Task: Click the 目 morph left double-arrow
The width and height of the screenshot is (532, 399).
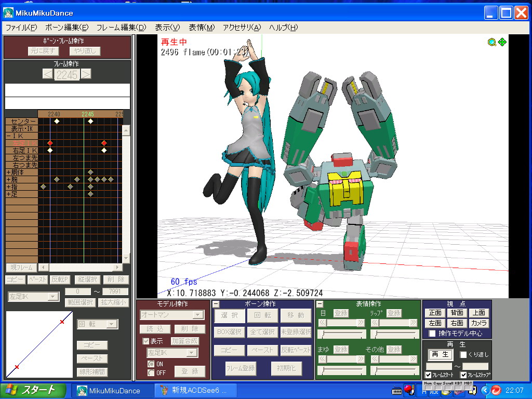Action: pos(322,323)
